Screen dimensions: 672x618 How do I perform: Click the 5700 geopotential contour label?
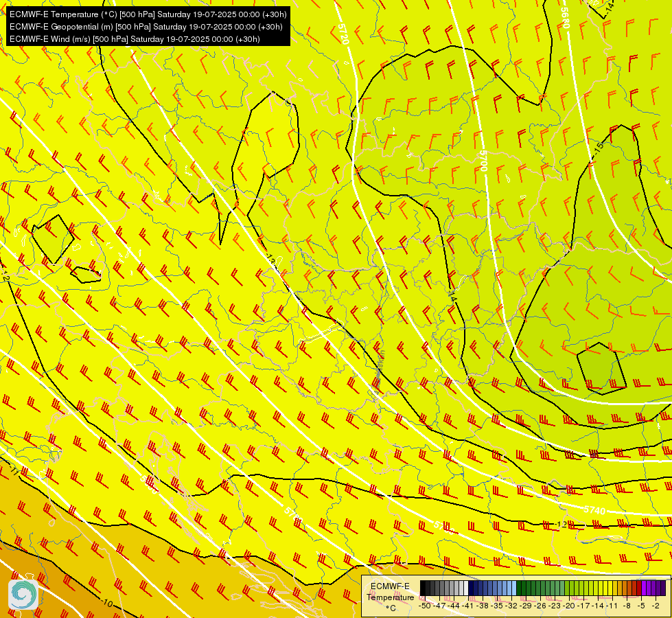coord(483,161)
